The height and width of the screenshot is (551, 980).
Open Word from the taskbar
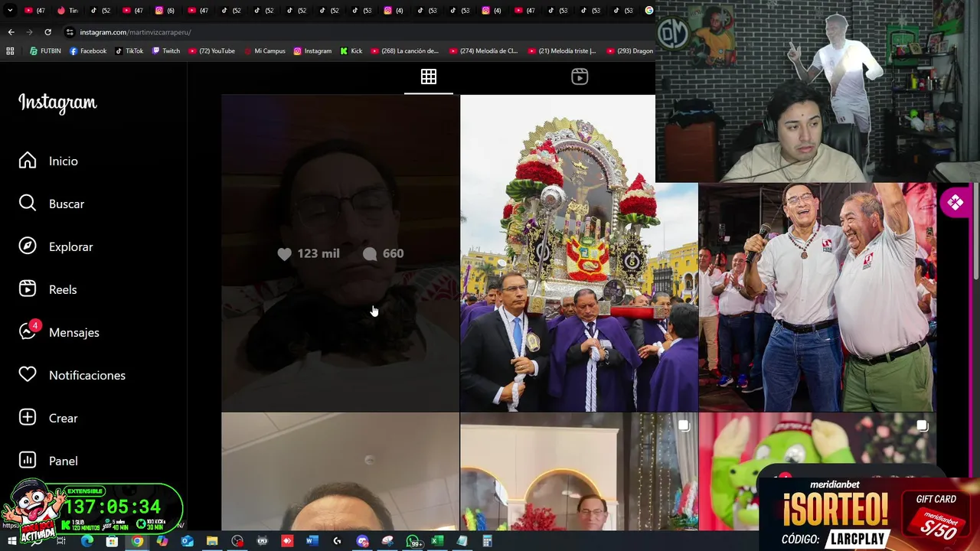[312, 541]
